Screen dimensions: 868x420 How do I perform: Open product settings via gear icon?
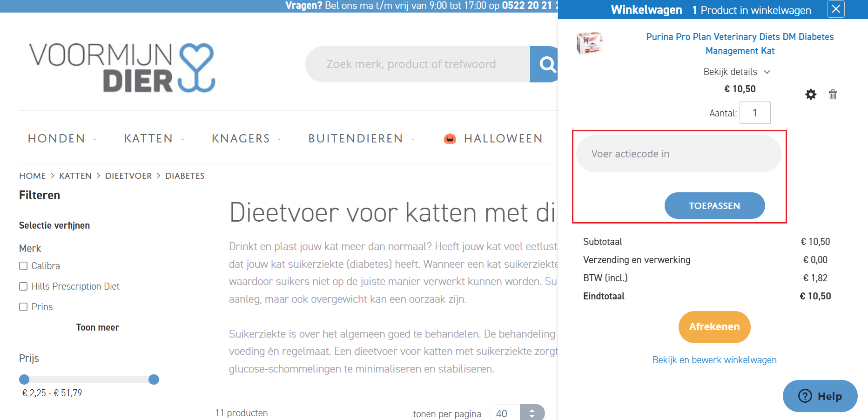click(811, 95)
